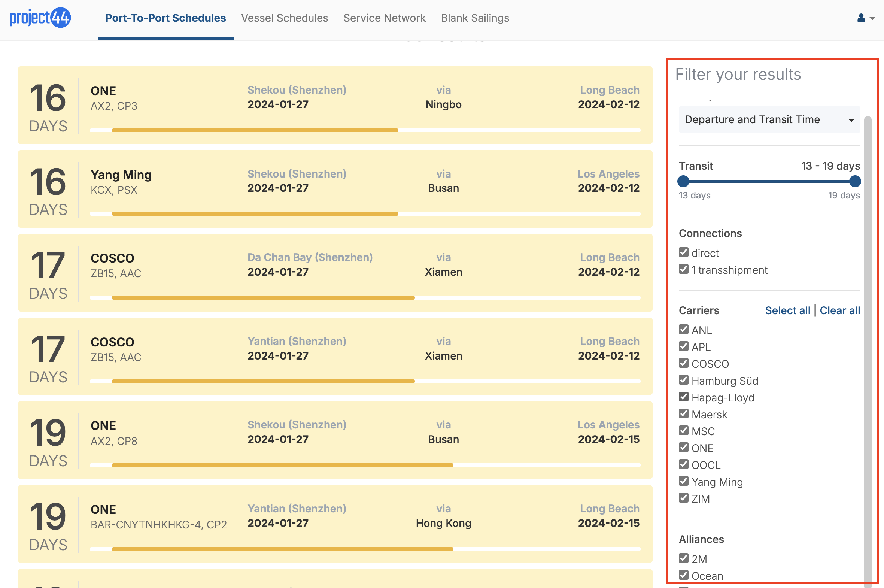The image size is (884, 588).
Task: Open ONE BAR-CNYTNHKHKG-4, CP2 schedule
Action: point(335,524)
